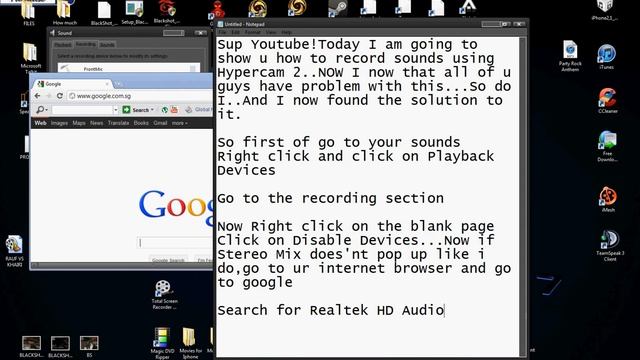The height and width of the screenshot is (360, 640).
Task: Open the Format menu in Notepad
Action: (252, 32)
